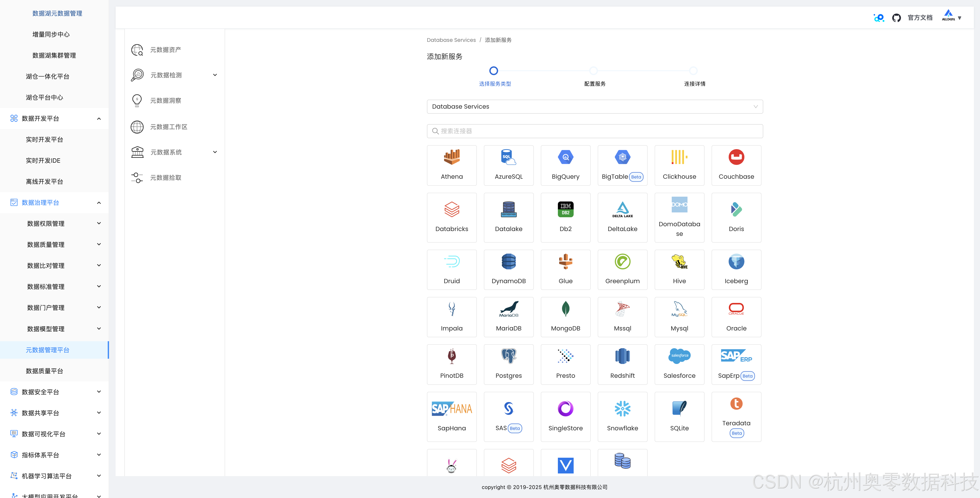This screenshot has width=980, height=498.
Task: Select the DynamoDB connector
Action: click(x=509, y=270)
